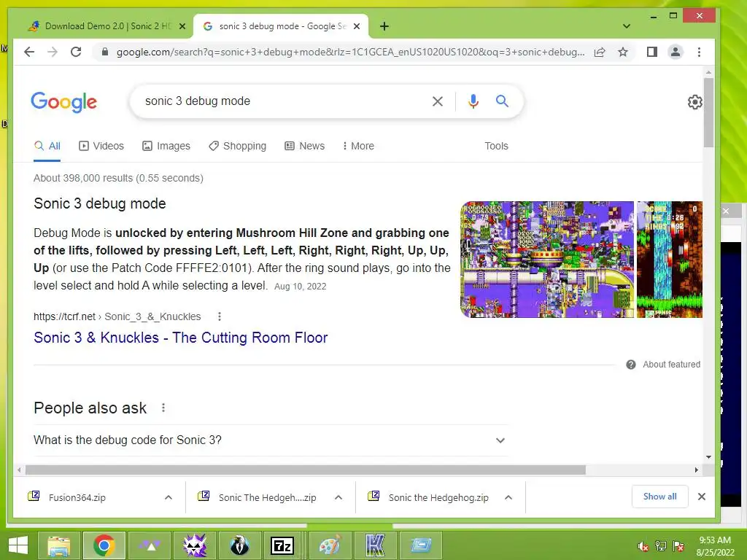Open the Fusion364.zip download
Image resolution: width=747 pixels, height=560 pixels.
(77, 497)
